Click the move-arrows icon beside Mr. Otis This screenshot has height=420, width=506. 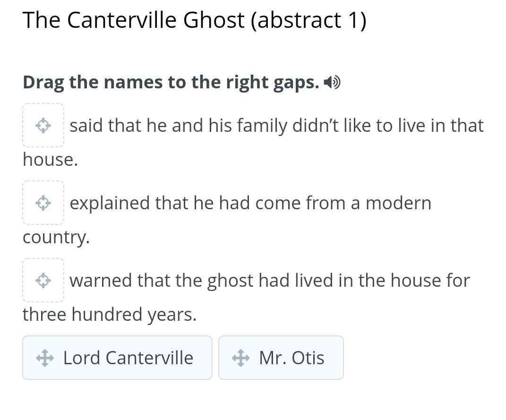tap(240, 358)
